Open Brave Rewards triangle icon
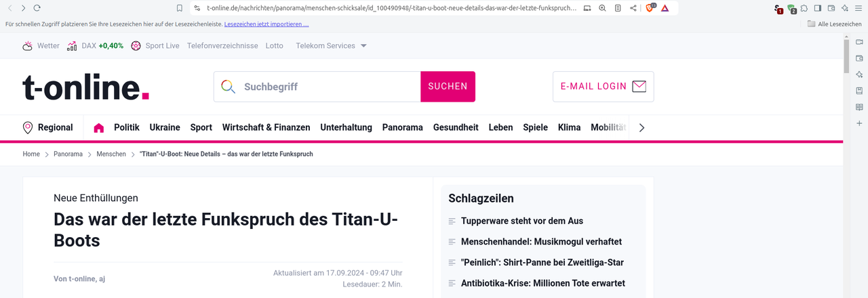The image size is (868, 298). [665, 8]
